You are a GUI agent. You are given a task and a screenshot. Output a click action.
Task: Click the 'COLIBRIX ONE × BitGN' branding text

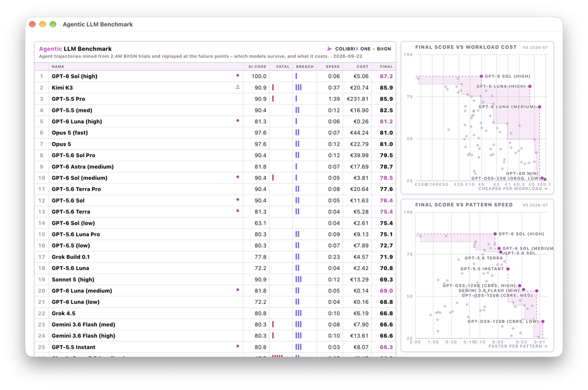363,49
